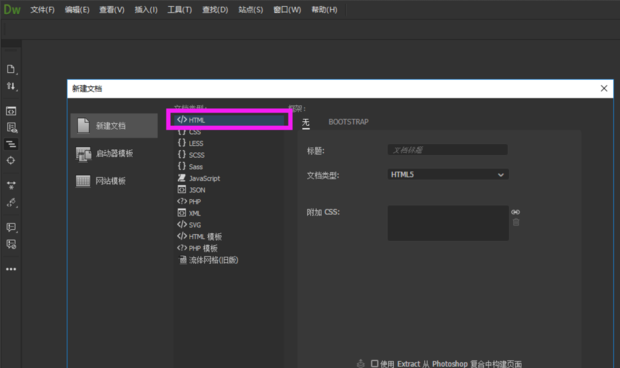The image size is (620, 368).
Task: Open the Open Documents file icon
Action: point(11,69)
